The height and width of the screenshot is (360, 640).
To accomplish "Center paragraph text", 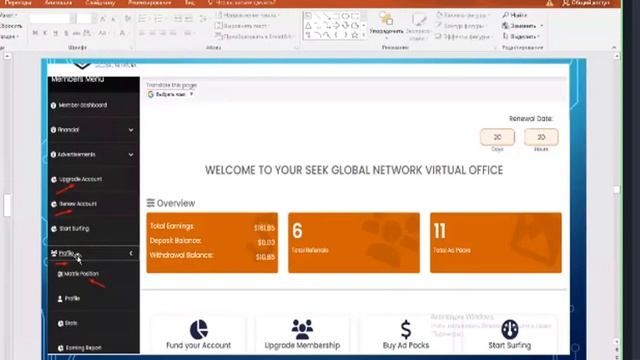I will (153, 33).
